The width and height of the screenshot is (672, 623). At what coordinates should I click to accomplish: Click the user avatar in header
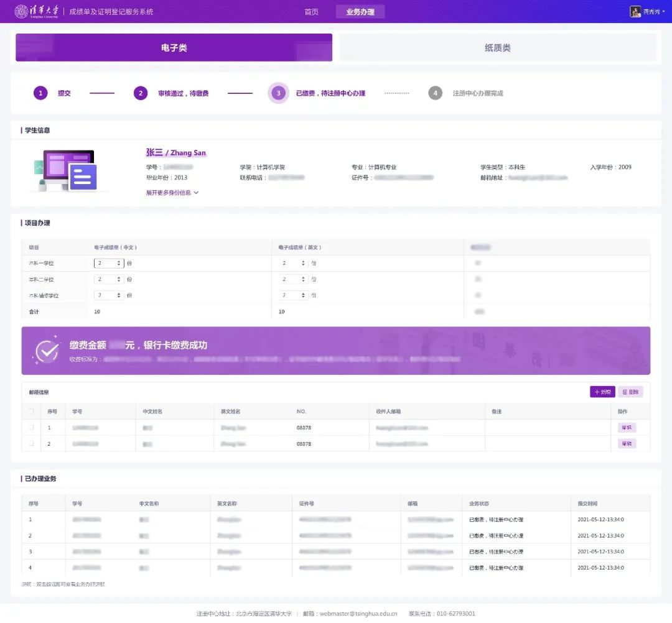pyautogui.click(x=635, y=12)
